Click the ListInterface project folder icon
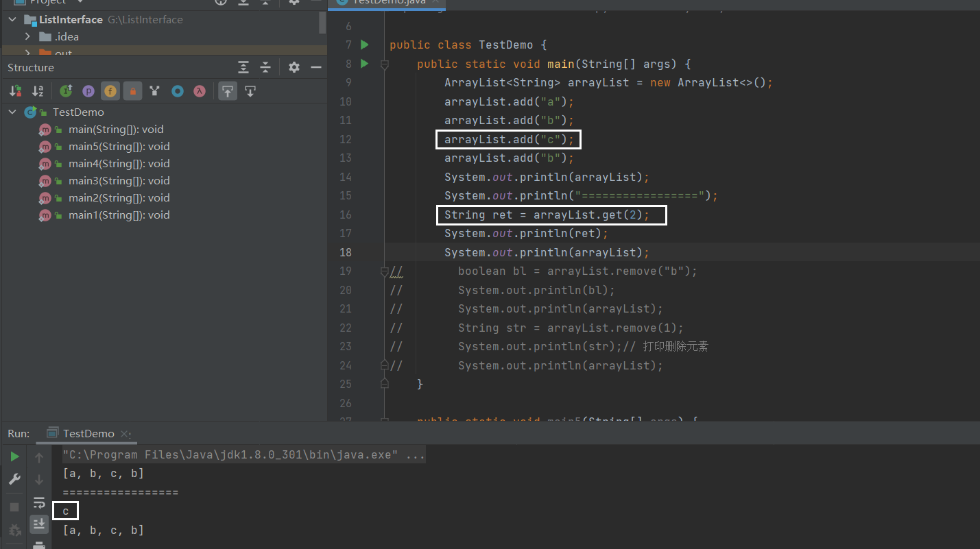980x549 pixels. [30, 19]
